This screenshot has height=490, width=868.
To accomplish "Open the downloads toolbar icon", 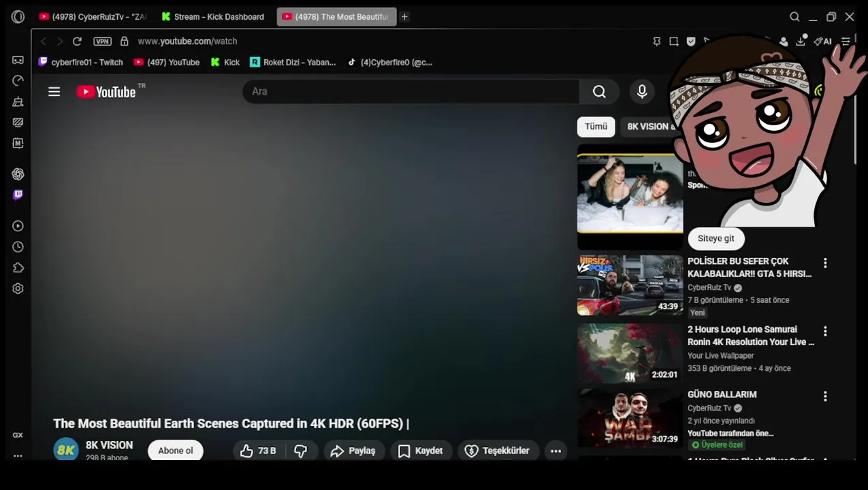I will coord(801,42).
